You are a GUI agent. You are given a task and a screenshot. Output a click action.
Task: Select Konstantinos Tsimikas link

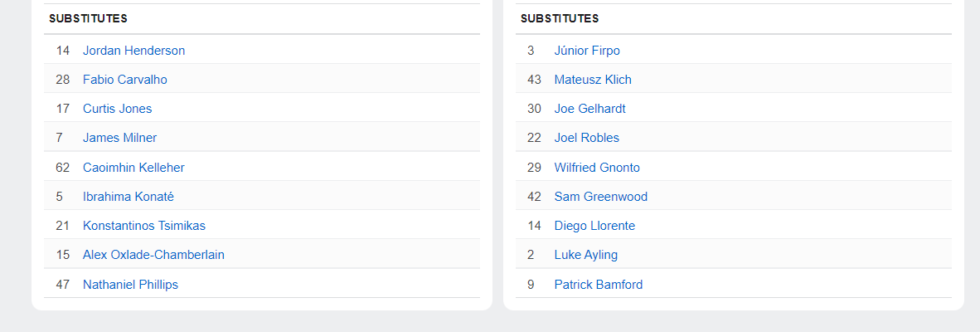(x=143, y=226)
